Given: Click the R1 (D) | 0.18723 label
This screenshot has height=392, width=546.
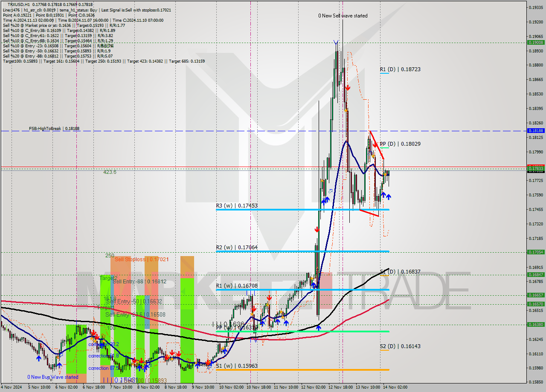Looking at the screenshot, I should (x=400, y=69).
